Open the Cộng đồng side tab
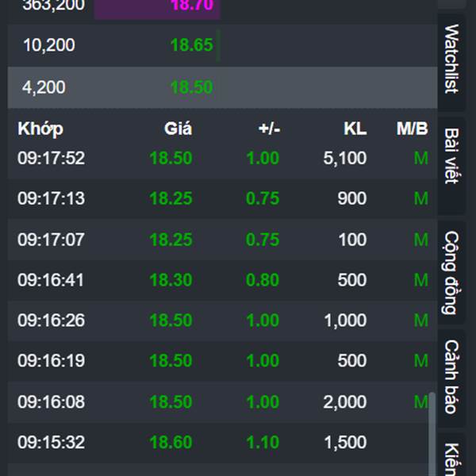The width and height of the screenshot is (476, 476). [x=451, y=273]
